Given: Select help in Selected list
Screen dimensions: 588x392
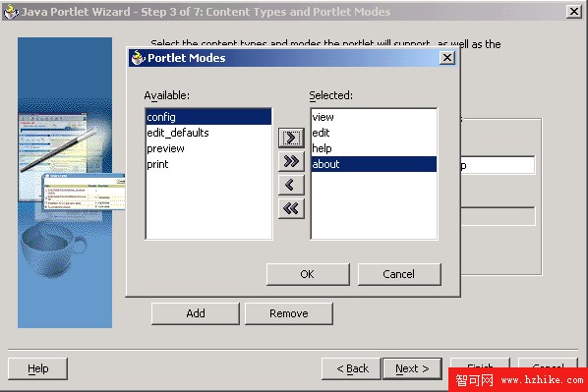Looking at the screenshot, I should (374, 148).
